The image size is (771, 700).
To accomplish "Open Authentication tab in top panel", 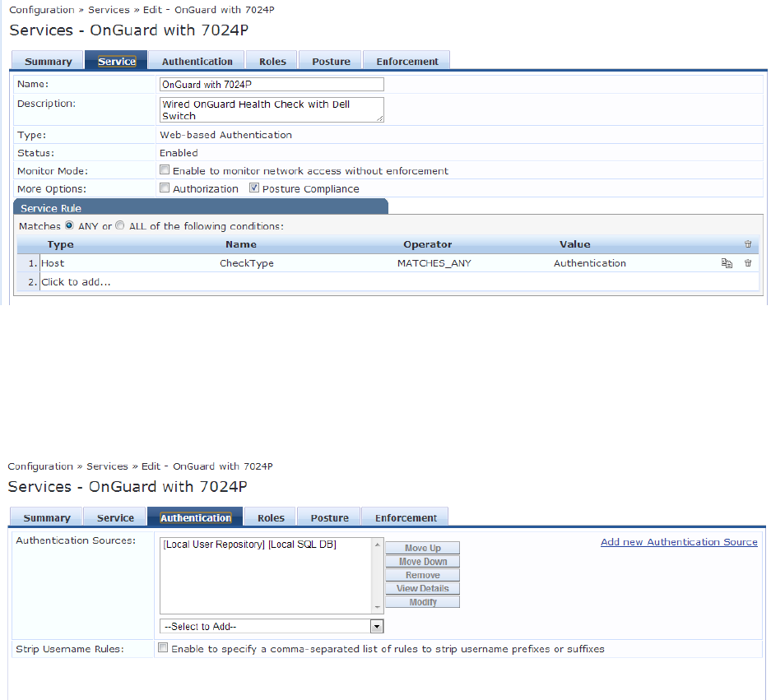I will click(x=197, y=61).
